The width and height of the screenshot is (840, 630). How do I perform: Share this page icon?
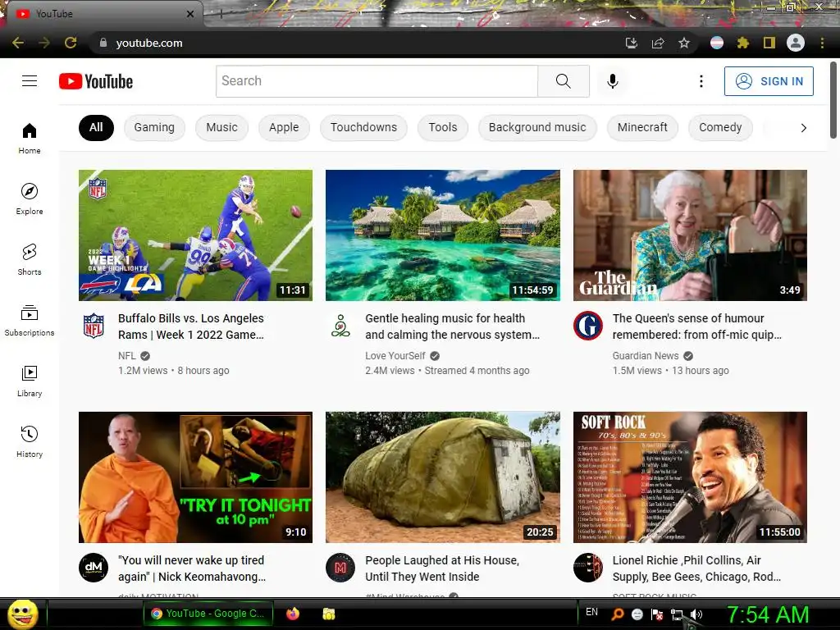click(x=658, y=43)
